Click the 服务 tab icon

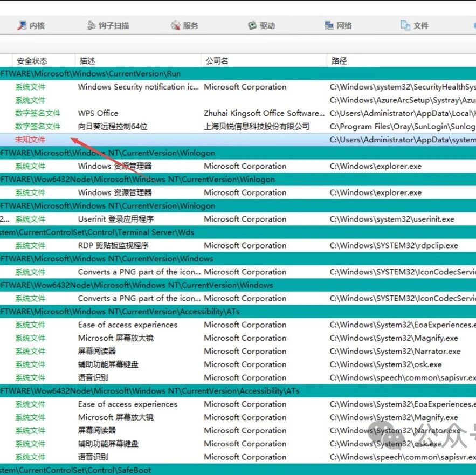tap(175, 25)
